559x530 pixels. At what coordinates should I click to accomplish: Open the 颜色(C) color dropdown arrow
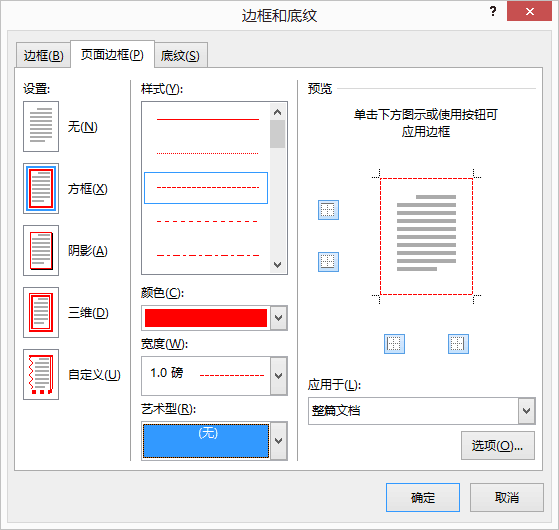click(x=279, y=318)
